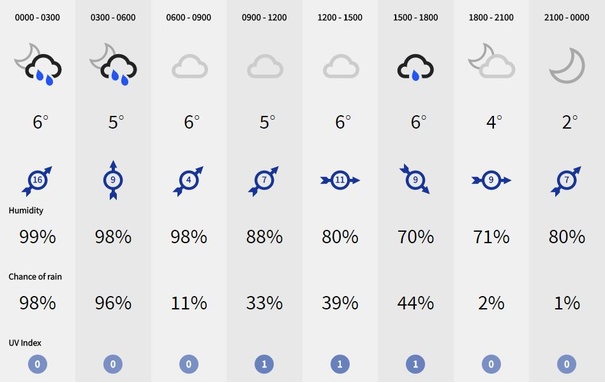Screen dimensions: 605x383
Task: Click the 0000 - 0300 rain cloud moon icon
Action: click(38, 64)
